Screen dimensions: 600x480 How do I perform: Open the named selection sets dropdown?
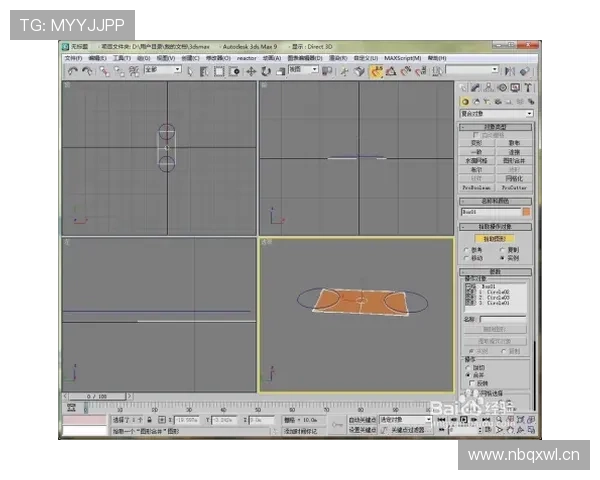(x=495, y=69)
